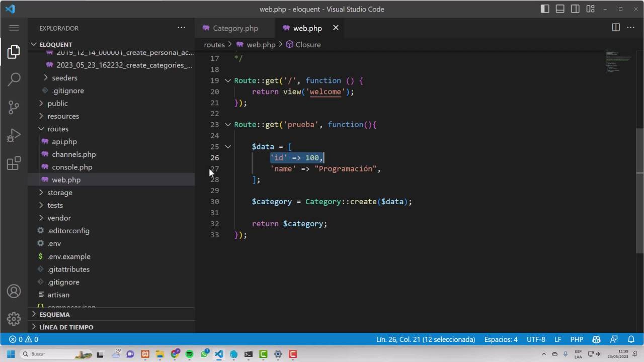Open the hamburger application menu

tap(14, 28)
